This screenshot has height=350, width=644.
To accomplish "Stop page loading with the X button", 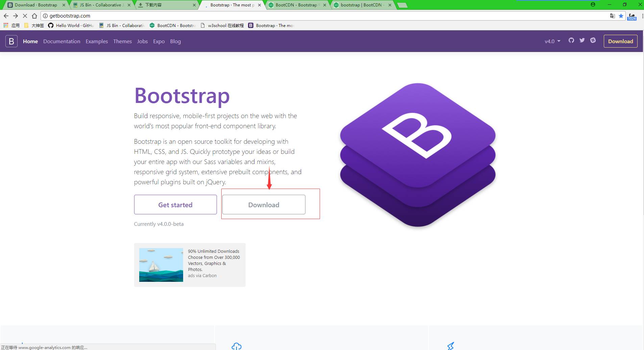I will pos(25,16).
